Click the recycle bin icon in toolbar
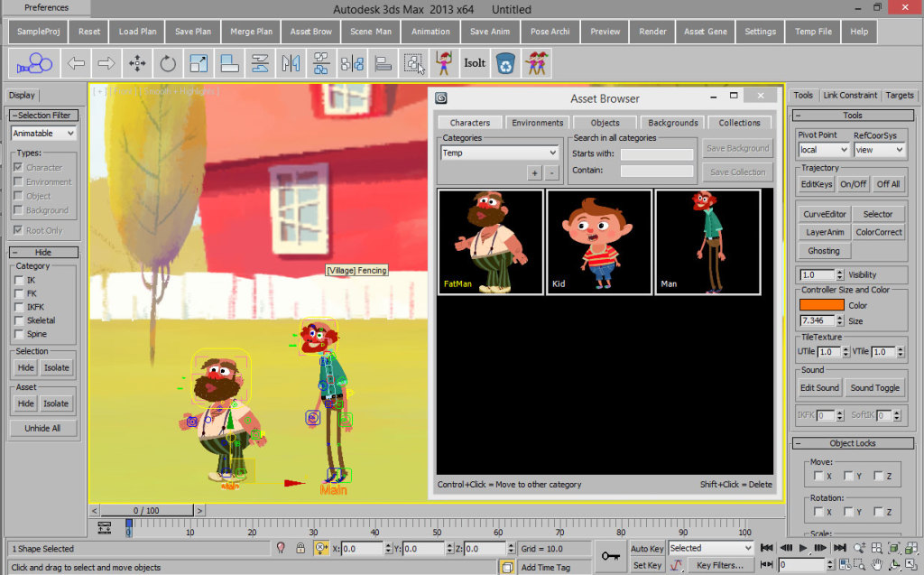The width and height of the screenshot is (924, 575). (x=506, y=63)
